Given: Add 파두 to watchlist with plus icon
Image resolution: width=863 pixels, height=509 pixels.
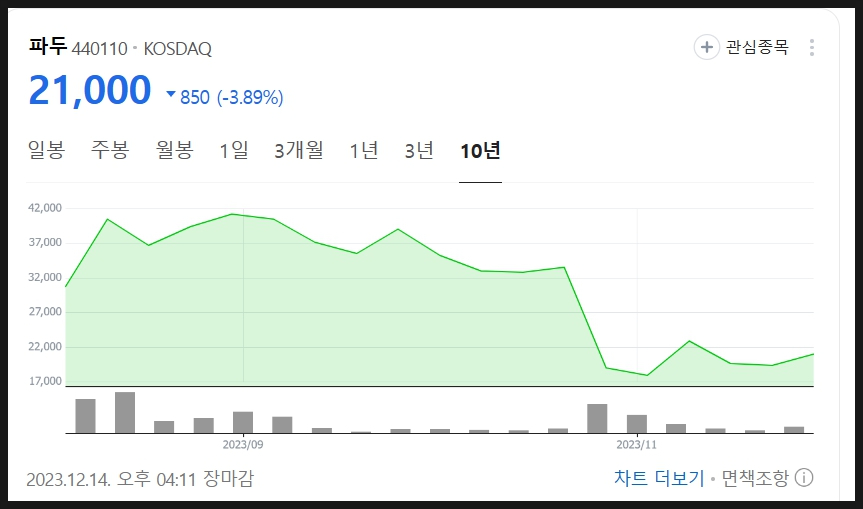Looking at the screenshot, I should coord(707,47).
